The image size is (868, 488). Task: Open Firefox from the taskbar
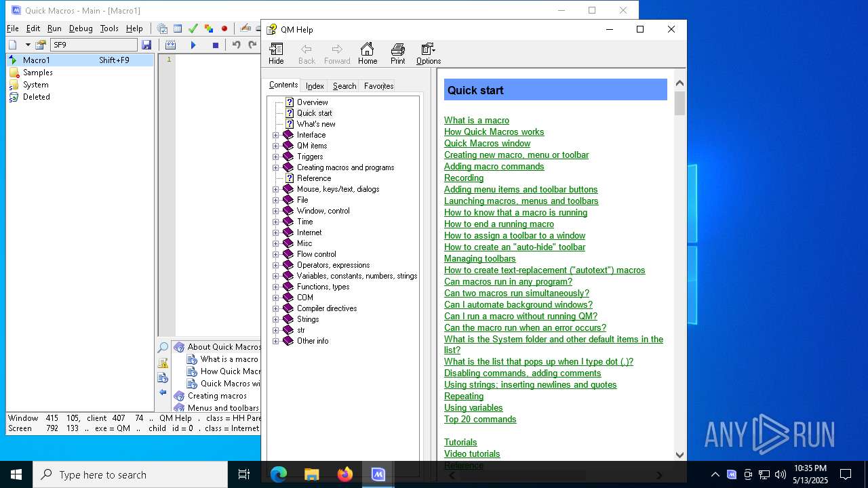345,474
